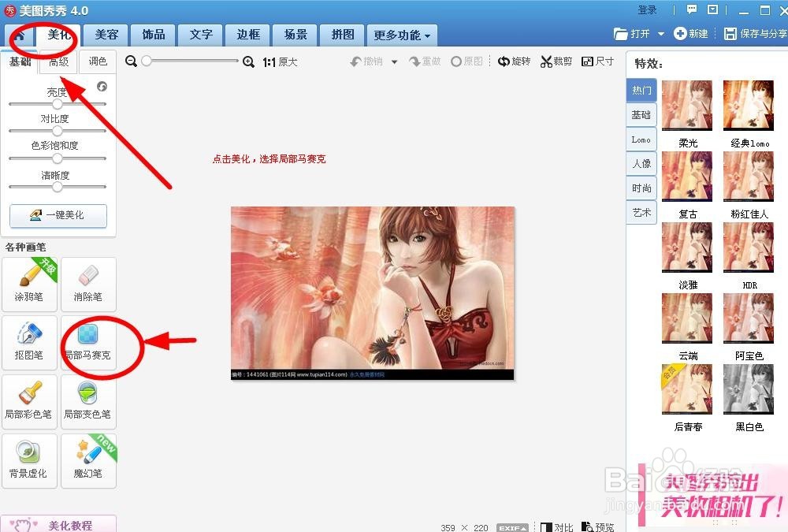Image resolution: width=788 pixels, height=532 pixels.
Task: Select the 基础 adjustment tab
Action: pyautogui.click(x=20, y=61)
